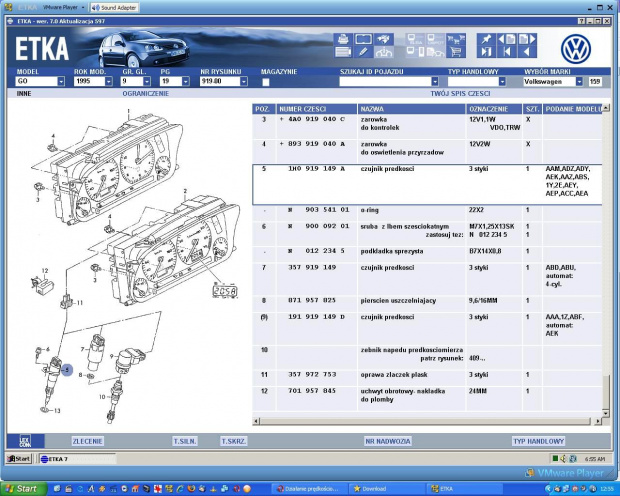Click the OZNACZENIE column header

(494, 109)
